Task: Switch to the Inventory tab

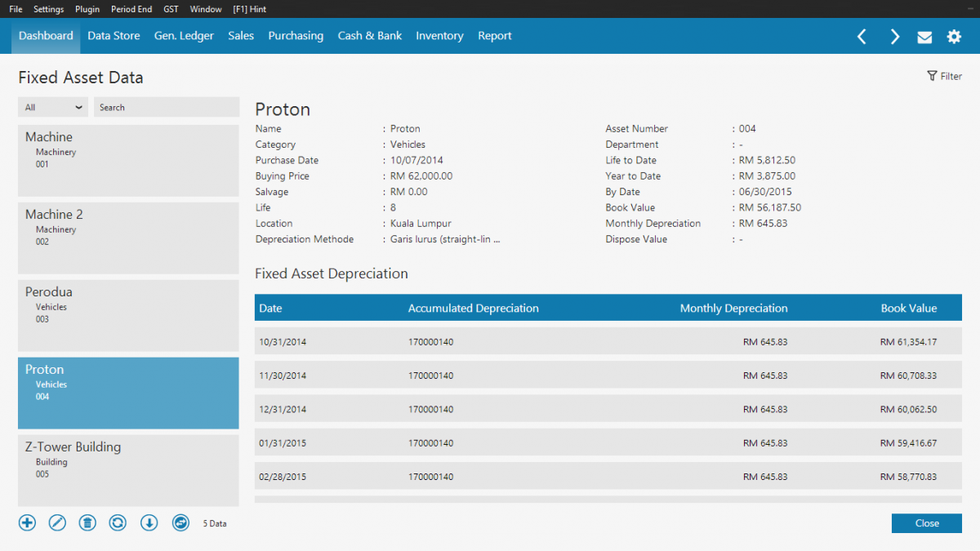Action: (439, 36)
